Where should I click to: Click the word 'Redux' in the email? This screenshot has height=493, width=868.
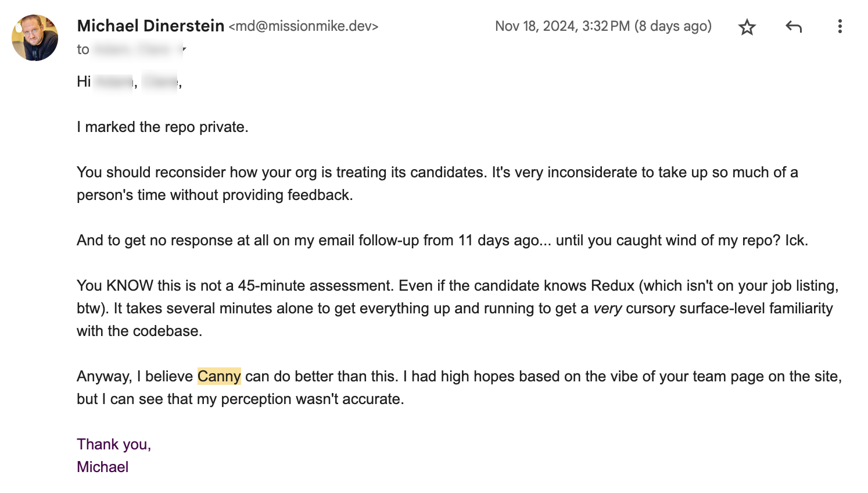tap(612, 285)
